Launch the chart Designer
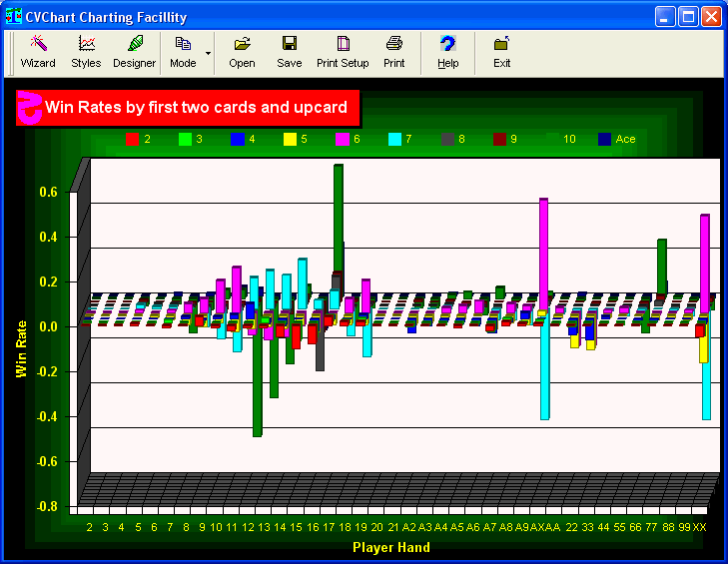The height and width of the screenshot is (564, 728). coord(134,52)
